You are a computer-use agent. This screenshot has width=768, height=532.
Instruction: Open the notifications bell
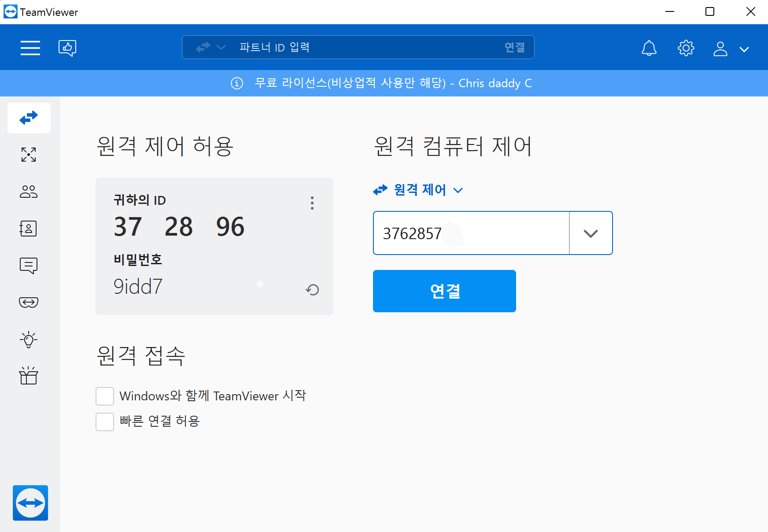point(649,48)
